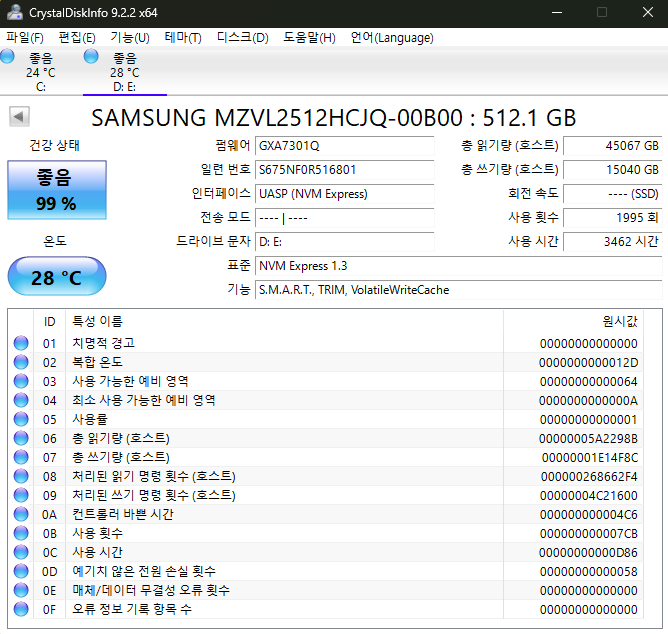Click power-on hours value 3462 시간

point(613,242)
